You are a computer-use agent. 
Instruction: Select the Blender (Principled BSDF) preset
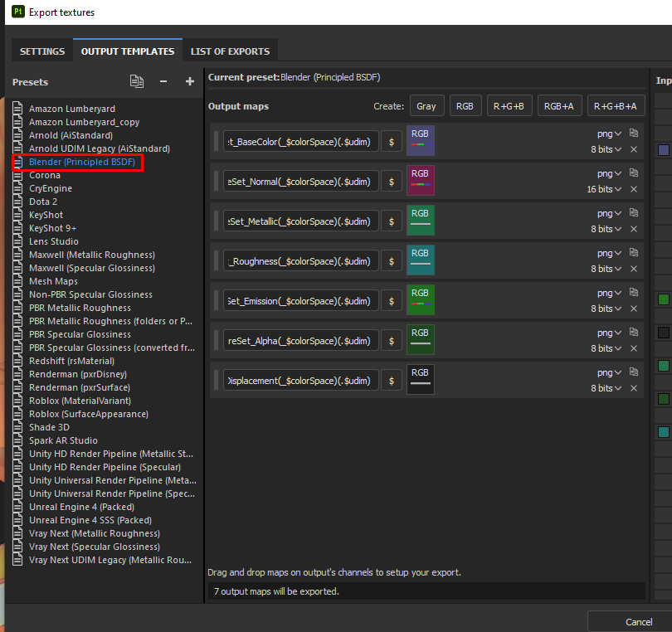[x=82, y=162]
